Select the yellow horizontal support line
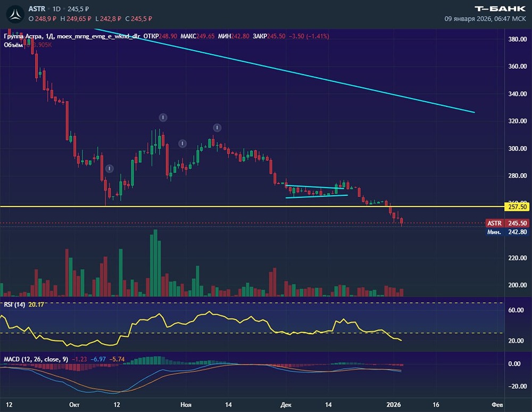Screen dimensions: 532x412 [x=252, y=207]
